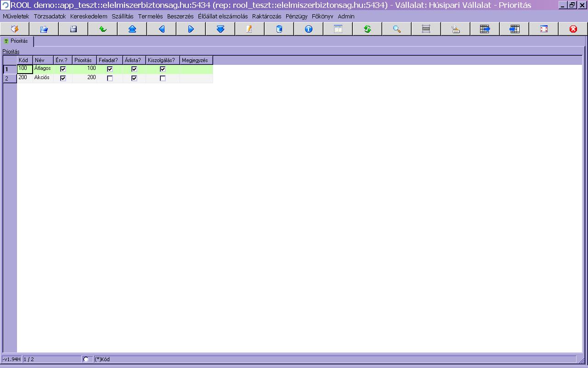Viewport: 588px width, 368px height.
Task: Open the Főkönyv menu
Action: click(322, 16)
